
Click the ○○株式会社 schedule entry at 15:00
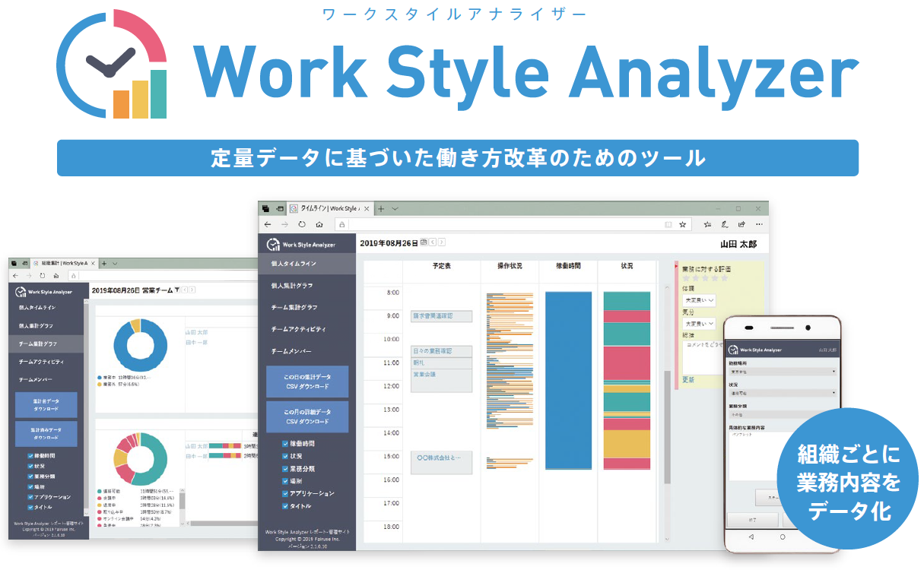(442, 462)
